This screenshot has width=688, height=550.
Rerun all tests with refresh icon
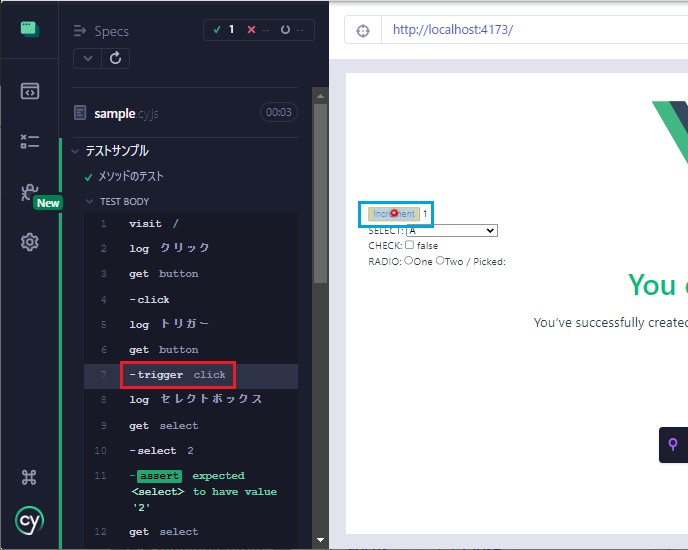click(115, 58)
